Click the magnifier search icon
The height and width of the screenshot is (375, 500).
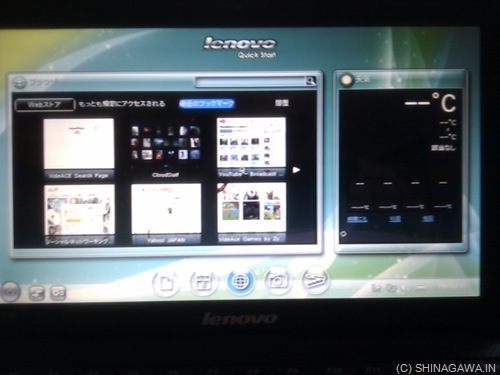[311, 81]
